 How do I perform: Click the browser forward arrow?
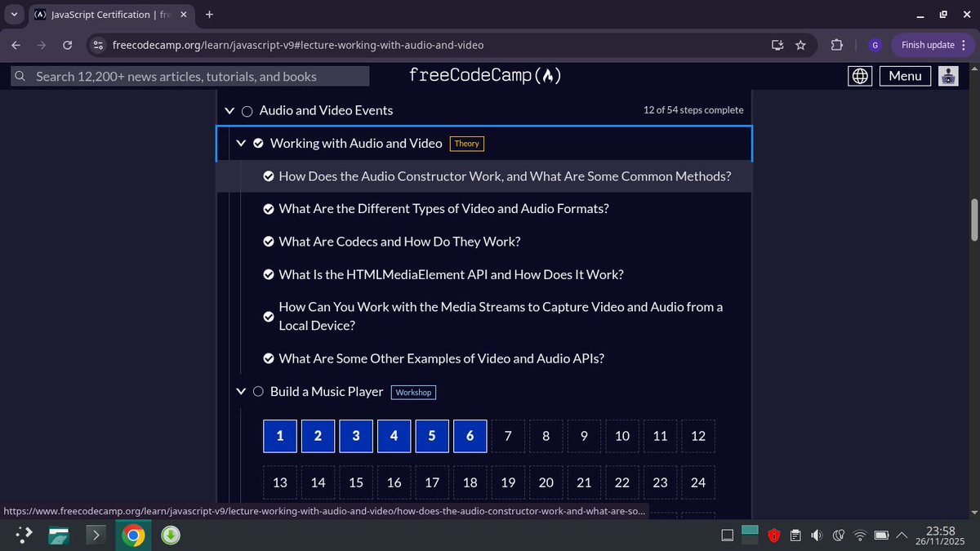click(x=42, y=45)
